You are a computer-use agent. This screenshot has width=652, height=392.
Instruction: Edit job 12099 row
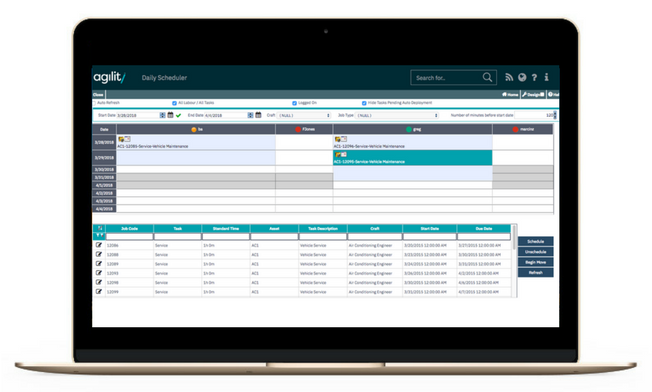[99, 291]
